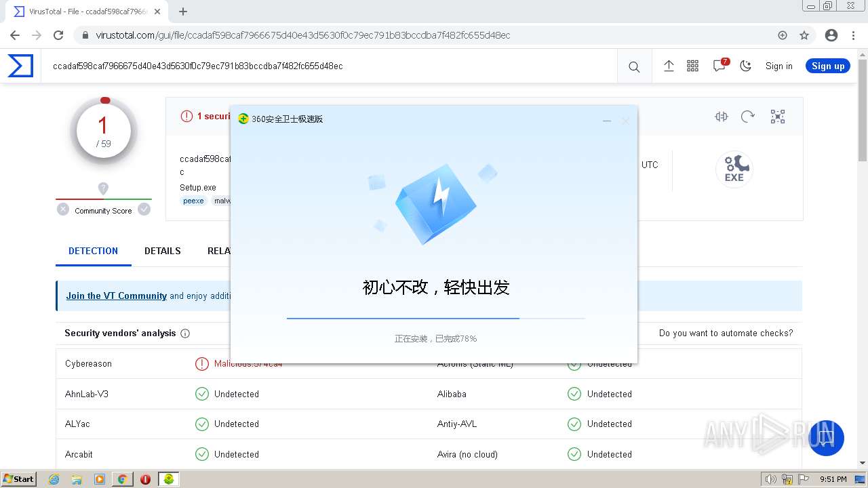Click the QR-like share icon
This screenshot has width=868, height=488.
778,117
